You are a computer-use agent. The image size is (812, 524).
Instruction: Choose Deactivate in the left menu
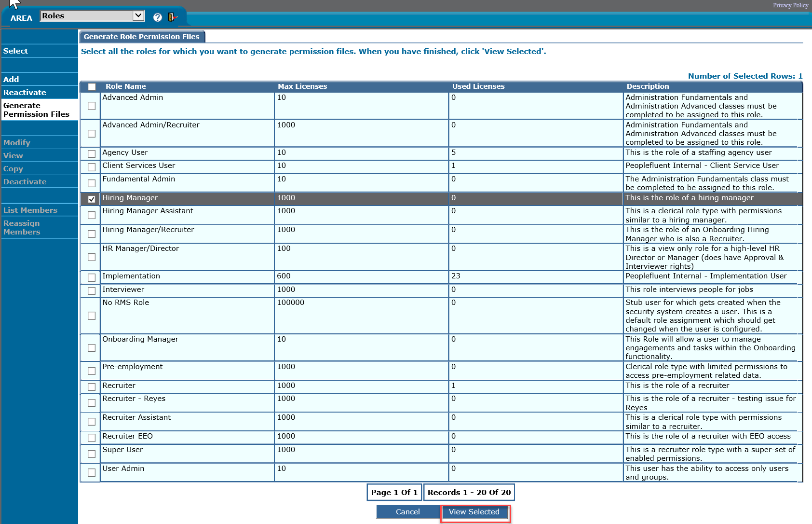point(40,181)
